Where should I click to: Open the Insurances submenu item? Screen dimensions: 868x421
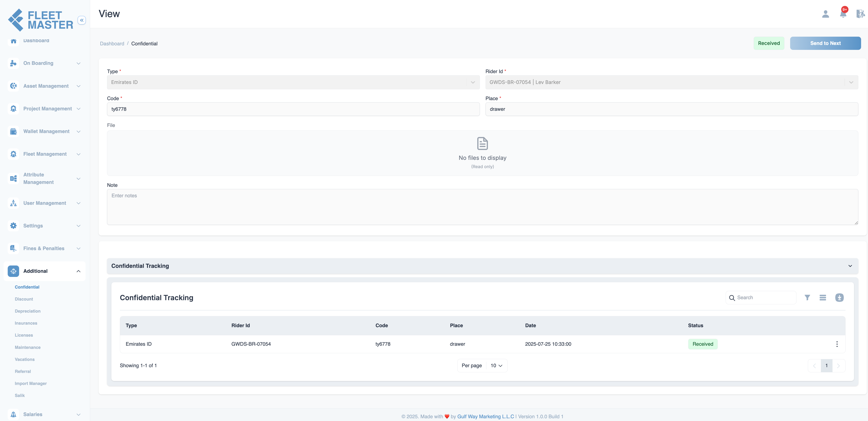26,323
